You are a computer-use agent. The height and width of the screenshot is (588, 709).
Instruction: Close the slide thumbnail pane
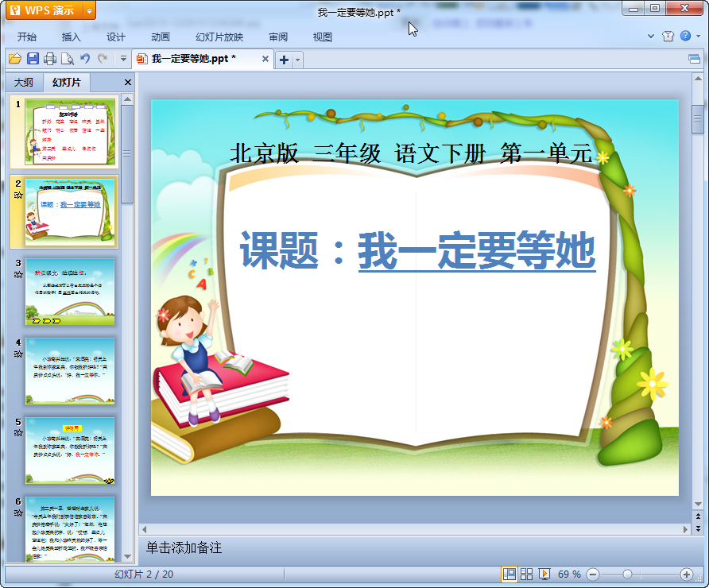pyautogui.click(x=127, y=83)
